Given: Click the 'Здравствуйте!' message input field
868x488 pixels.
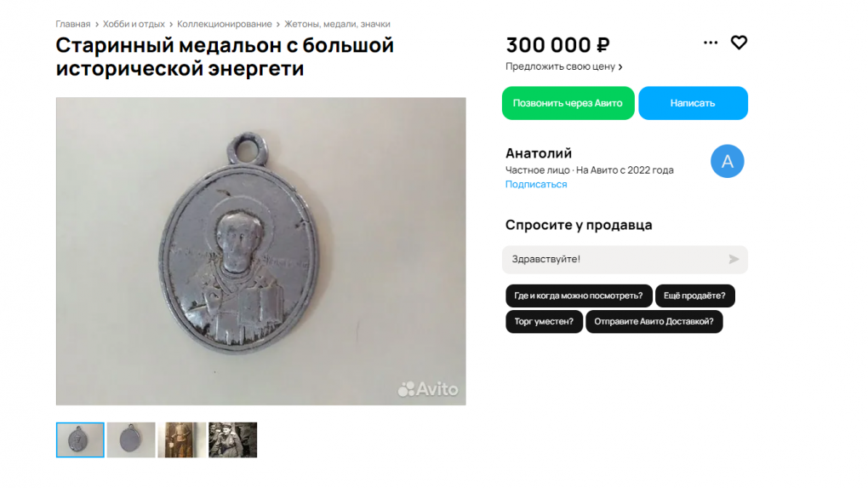Looking at the screenshot, I should pos(625,259).
